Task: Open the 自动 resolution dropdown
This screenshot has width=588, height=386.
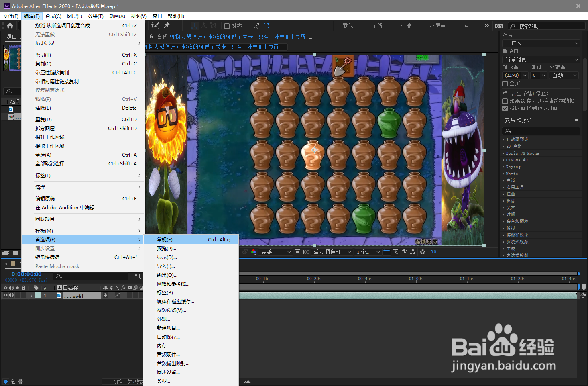Action: [x=564, y=75]
